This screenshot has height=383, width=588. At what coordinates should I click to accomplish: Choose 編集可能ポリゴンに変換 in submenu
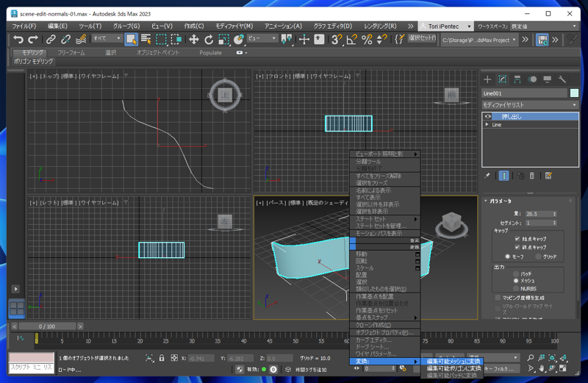coord(453,368)
